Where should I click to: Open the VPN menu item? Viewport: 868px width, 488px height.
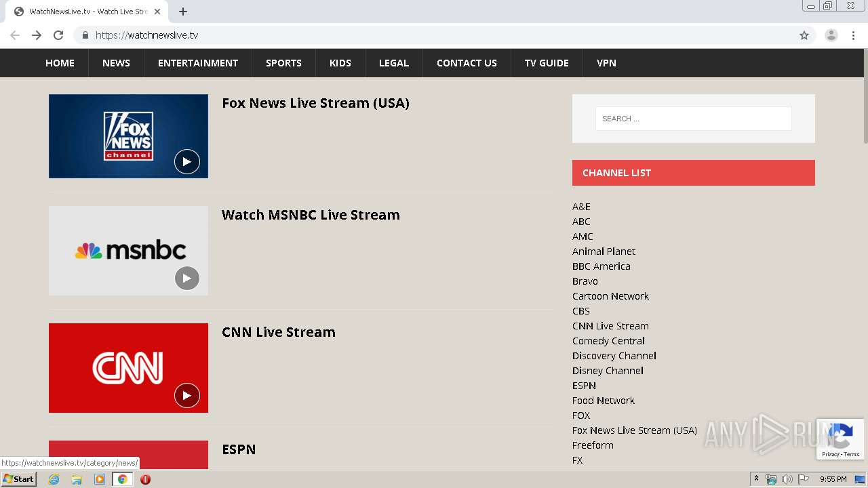point(606,63)
